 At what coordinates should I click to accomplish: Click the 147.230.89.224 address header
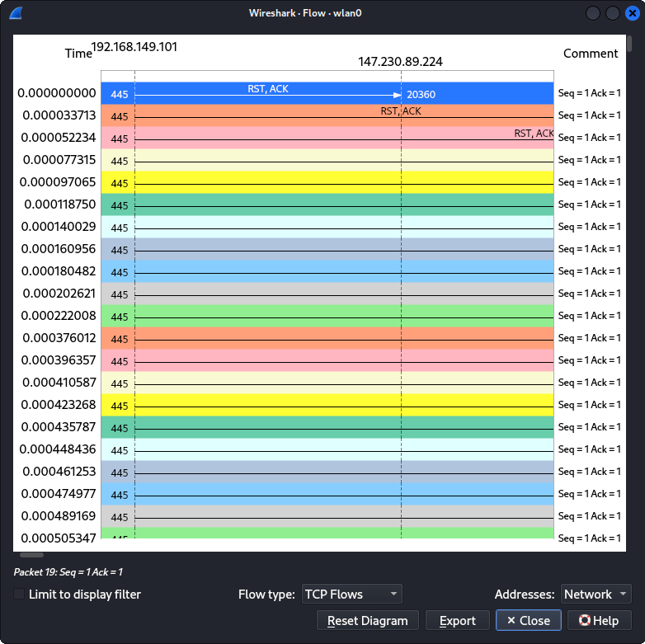point(400,62)
